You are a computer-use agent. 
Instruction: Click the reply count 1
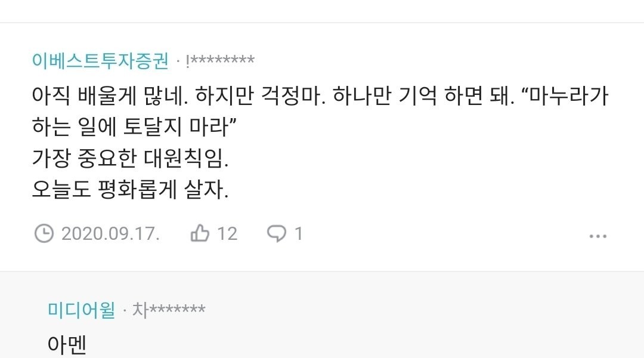point(299,233)
